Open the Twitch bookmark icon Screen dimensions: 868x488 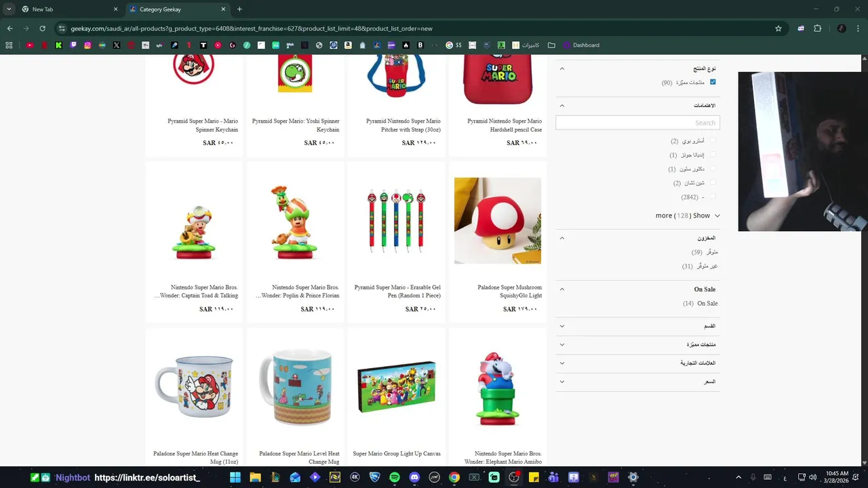click(73, 45)
